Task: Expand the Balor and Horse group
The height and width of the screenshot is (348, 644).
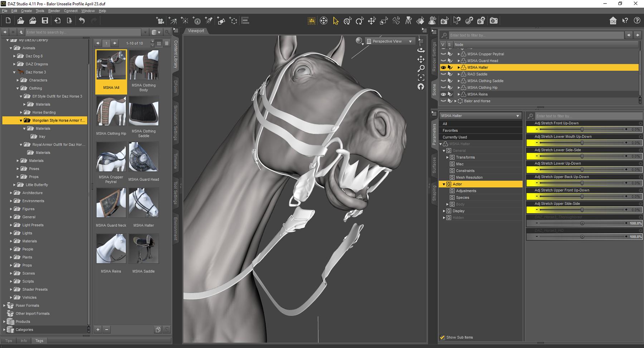Action: [455, 101]
